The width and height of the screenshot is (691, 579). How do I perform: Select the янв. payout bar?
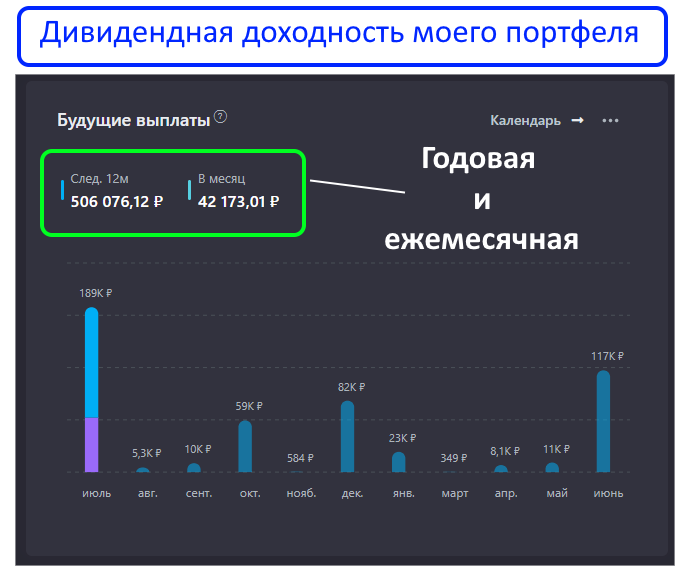click(398, 462)
